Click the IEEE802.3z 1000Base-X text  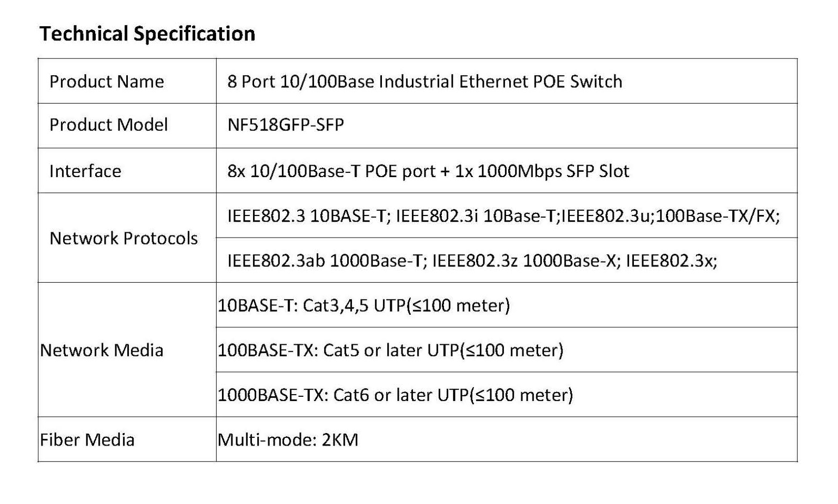tap(523, 261)
